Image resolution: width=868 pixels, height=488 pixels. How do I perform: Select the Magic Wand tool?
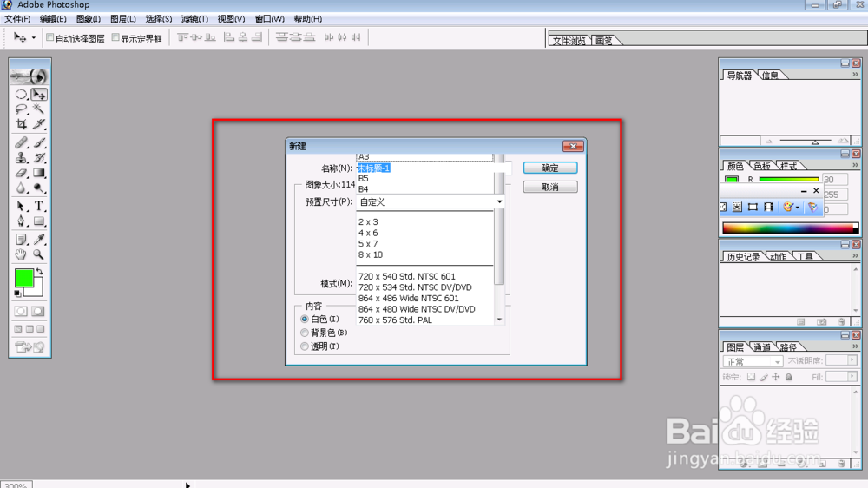39,109
